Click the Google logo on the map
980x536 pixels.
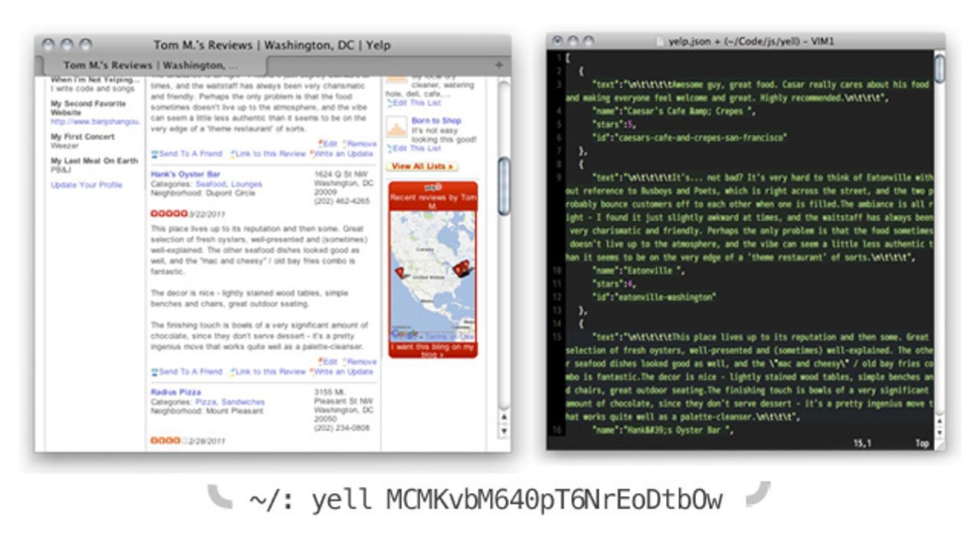pos(404,334)
